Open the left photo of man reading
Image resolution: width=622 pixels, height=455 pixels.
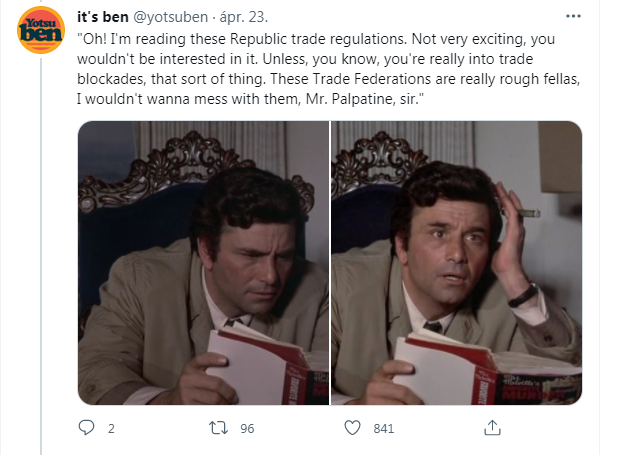pyautogui.click(x=203, y=263)
